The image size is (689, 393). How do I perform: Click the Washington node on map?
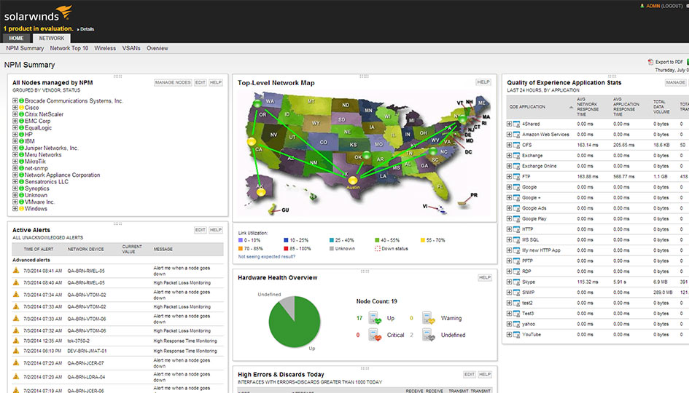point(257,103)
